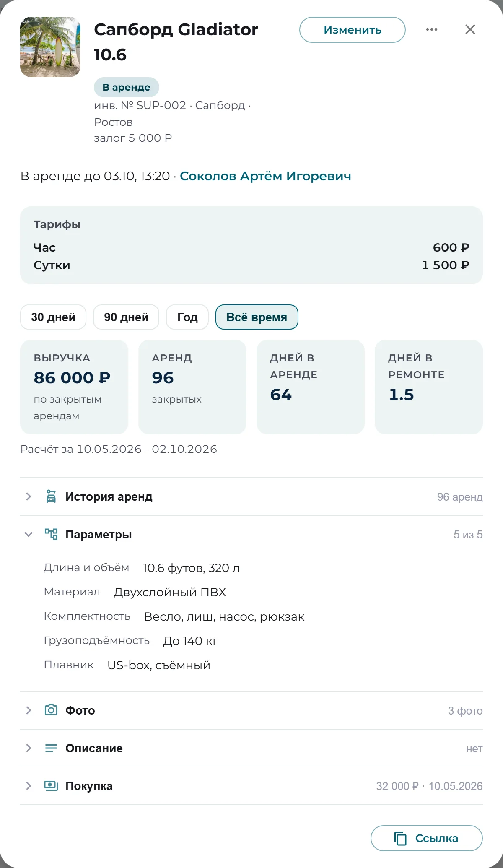Viewport: 503px width, 868px height.
Task: Click 'US-box, съёмный' fin value
Action: [x=159, y=665]
